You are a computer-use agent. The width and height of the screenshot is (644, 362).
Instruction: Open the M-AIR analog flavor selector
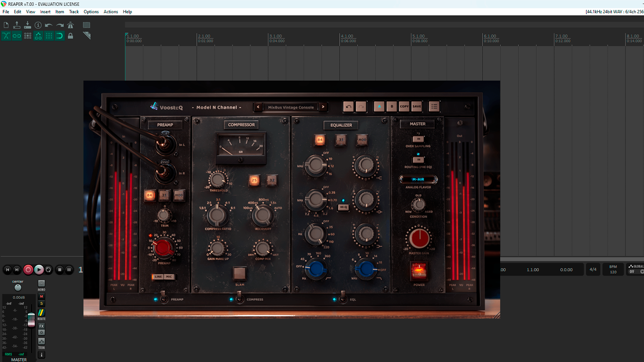click(x=418, y=180)
